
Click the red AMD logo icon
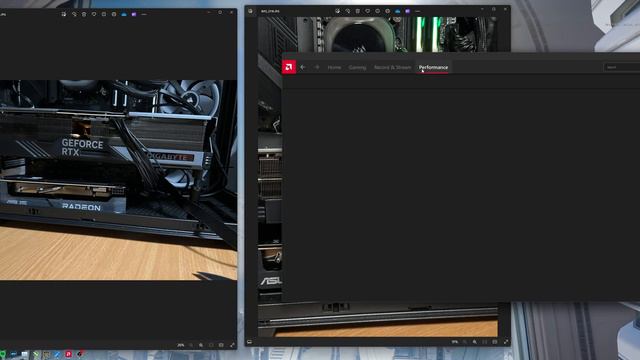coord(289,67)
